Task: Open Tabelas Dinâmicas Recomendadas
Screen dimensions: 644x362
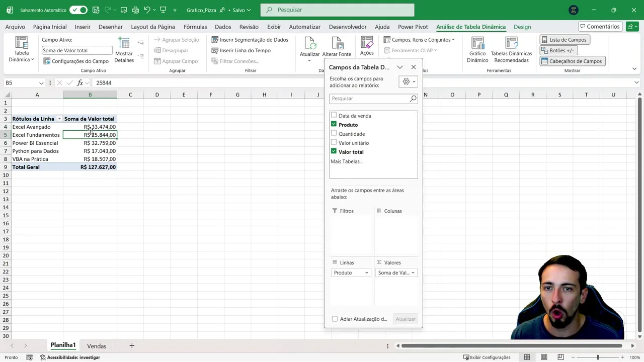Action: click(x=511, y=50)
